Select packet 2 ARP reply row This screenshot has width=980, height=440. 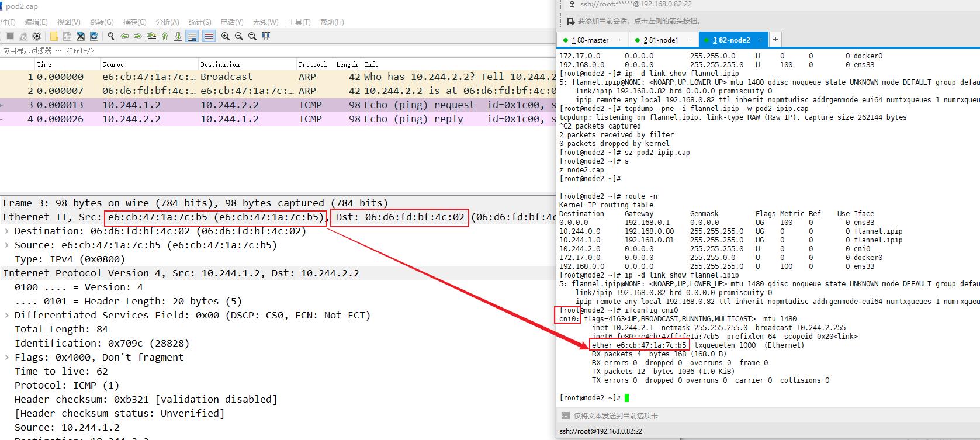tap(278, 91)
